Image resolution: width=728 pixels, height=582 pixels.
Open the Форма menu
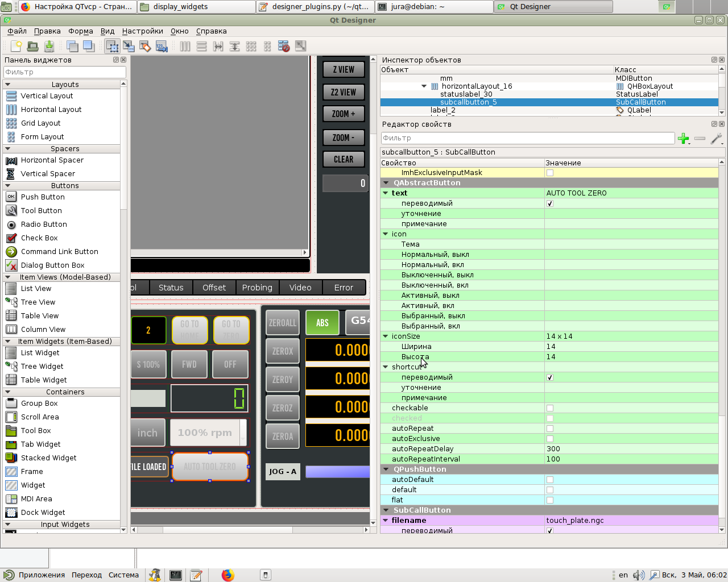point(81,31)
